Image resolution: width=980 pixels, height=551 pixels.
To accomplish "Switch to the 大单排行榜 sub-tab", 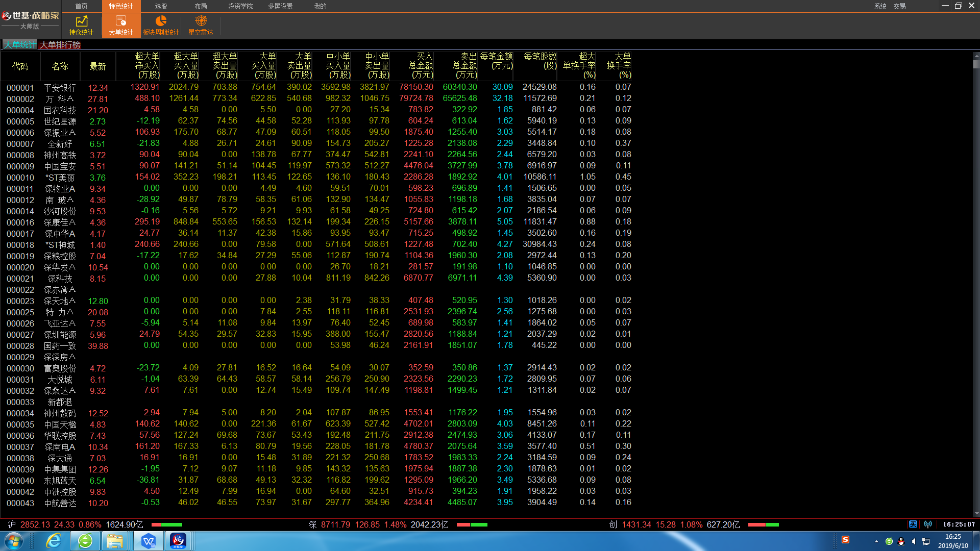I will (x=60, y=45).
